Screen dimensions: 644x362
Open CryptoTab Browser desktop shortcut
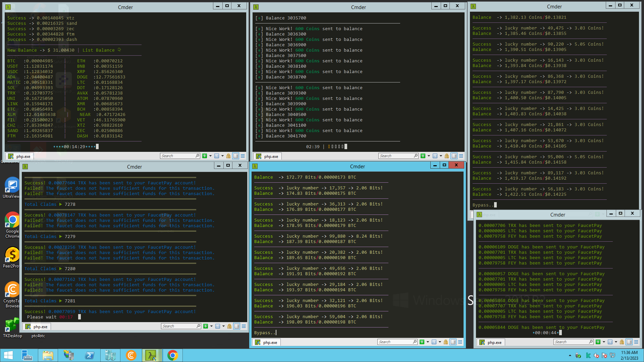point(12,295)
